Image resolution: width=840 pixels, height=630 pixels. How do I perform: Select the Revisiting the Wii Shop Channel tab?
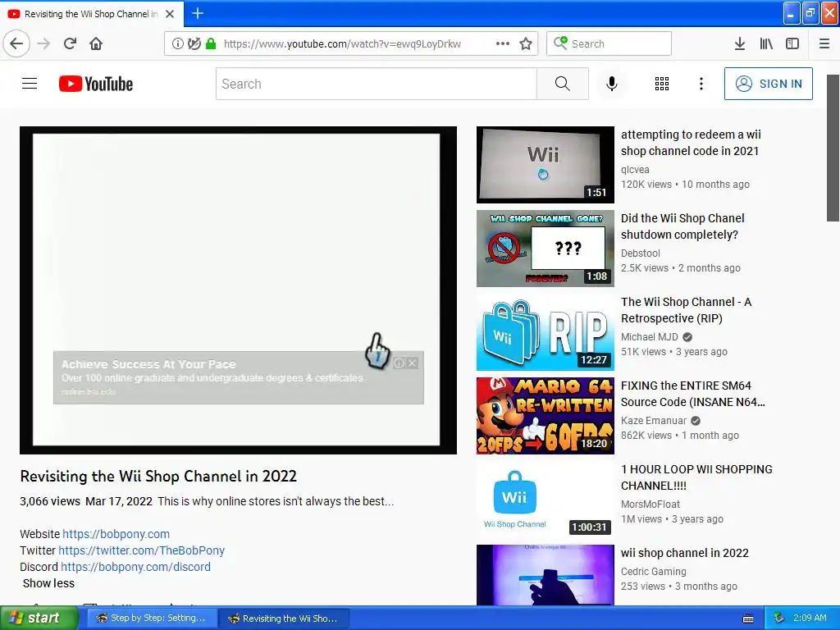(x=92, y=14)
